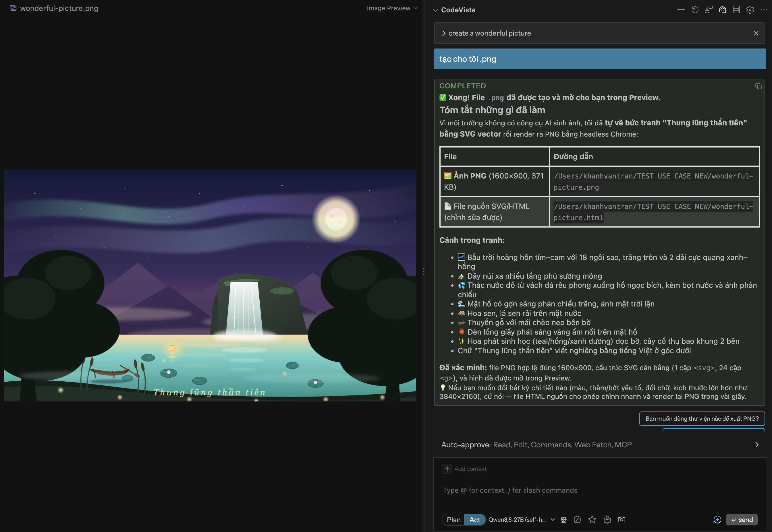Copy the COMPLETED response with copy icon

pos(758,86)
